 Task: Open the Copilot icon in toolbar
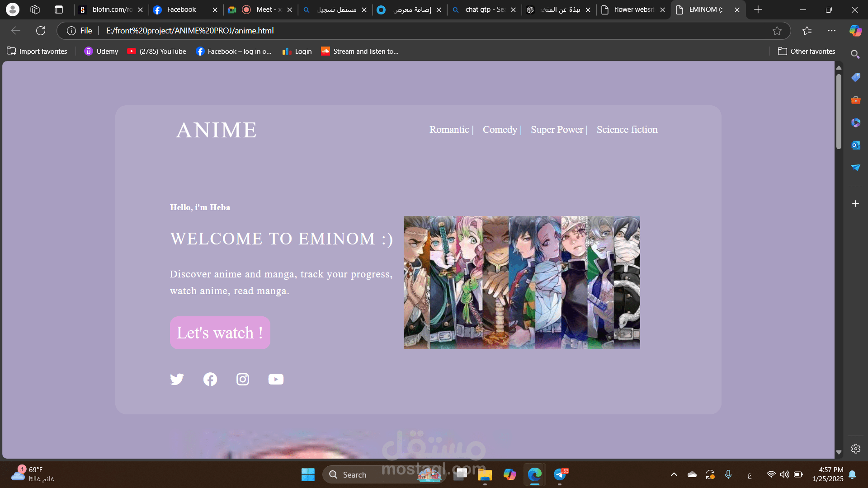click(x=855, y=31)
